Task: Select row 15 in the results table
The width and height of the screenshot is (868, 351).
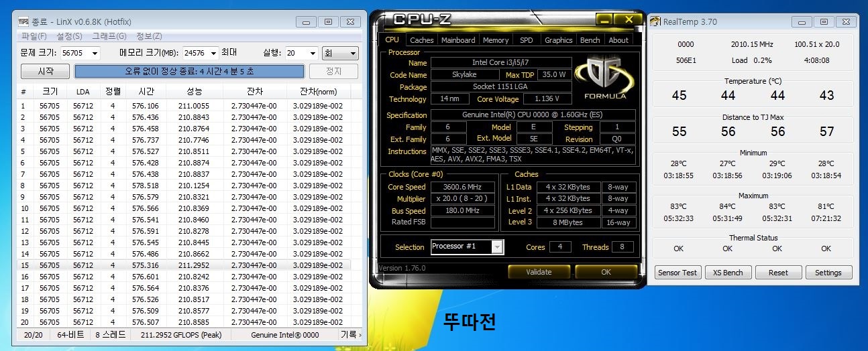Action: click(x=181, y=265)
